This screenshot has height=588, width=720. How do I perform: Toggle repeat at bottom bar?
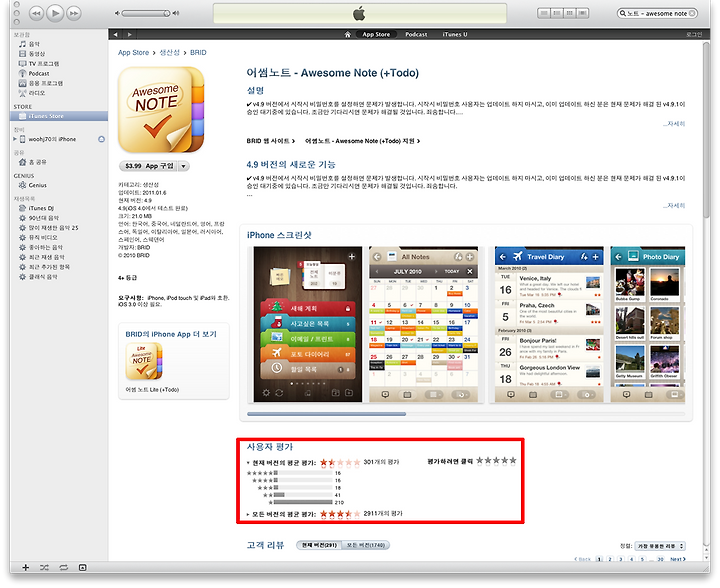pyautogui.click(x=63, y=568)
